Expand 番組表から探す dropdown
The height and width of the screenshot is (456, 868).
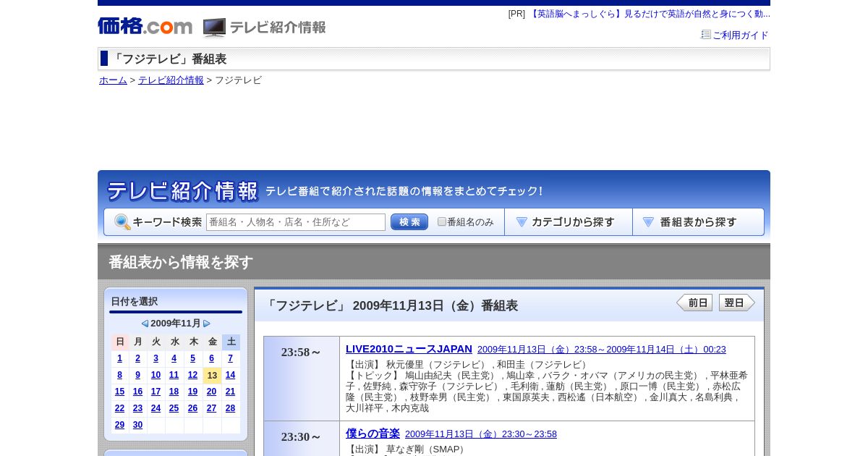point(698,222)
